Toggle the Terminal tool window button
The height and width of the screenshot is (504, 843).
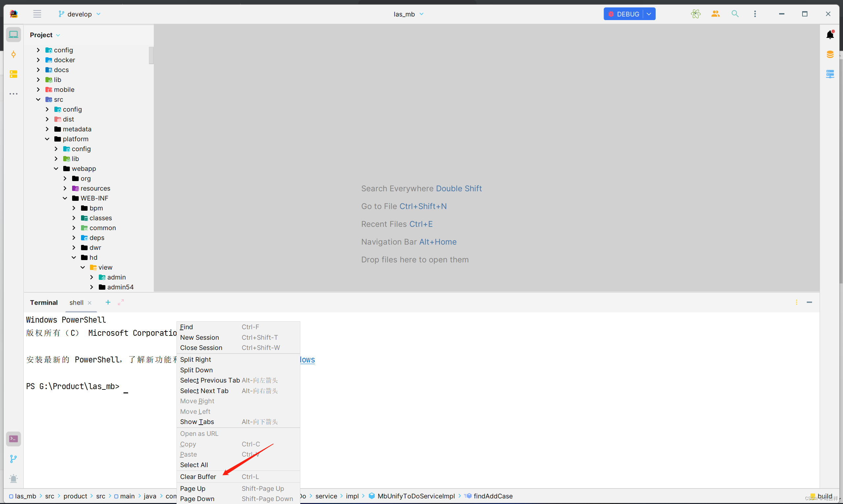point(14,439)
